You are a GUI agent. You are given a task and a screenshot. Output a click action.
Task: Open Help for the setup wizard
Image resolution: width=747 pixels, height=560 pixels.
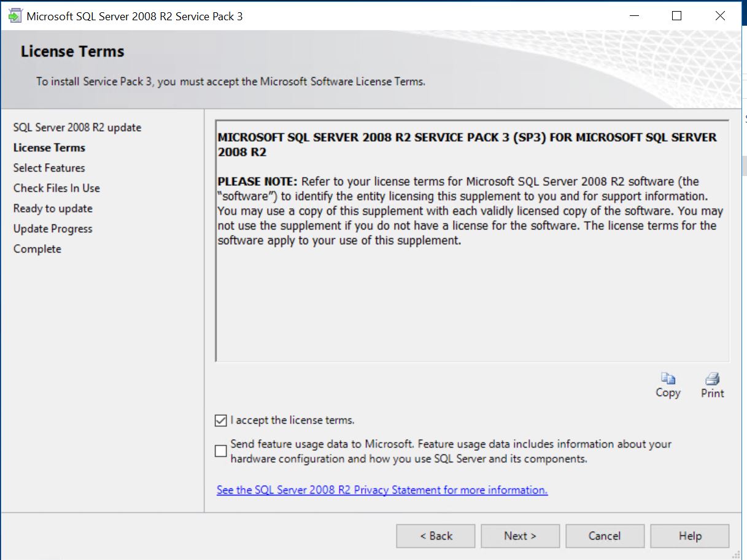tap(690, 536)
